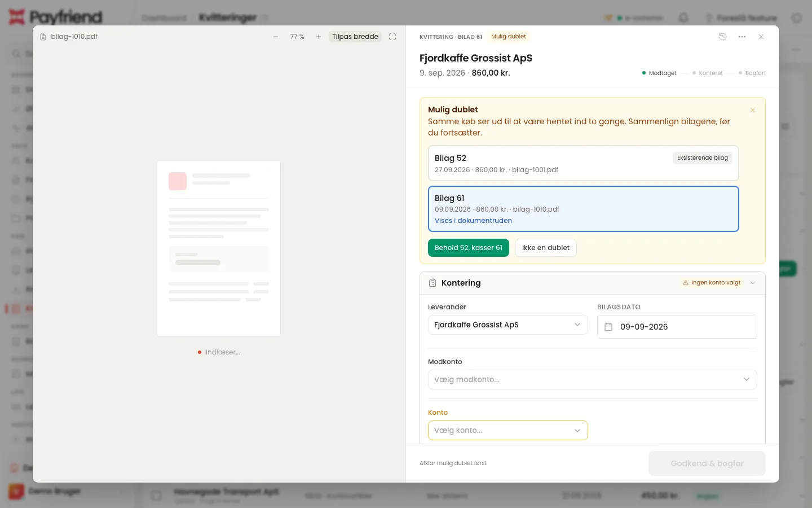Click the Bilagsdato date field
812x508 pixels.
(x=677, y=327)
